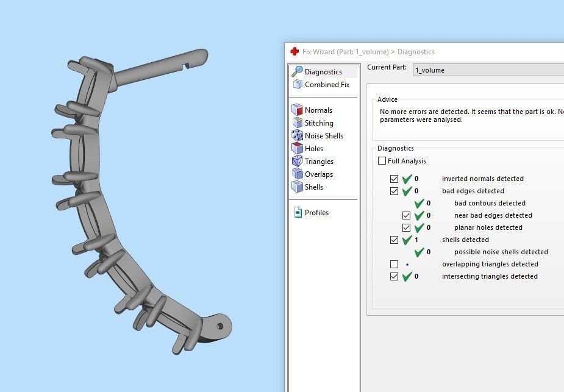Click the Profiles document icon
564x392 pixels.
(298, 212)
